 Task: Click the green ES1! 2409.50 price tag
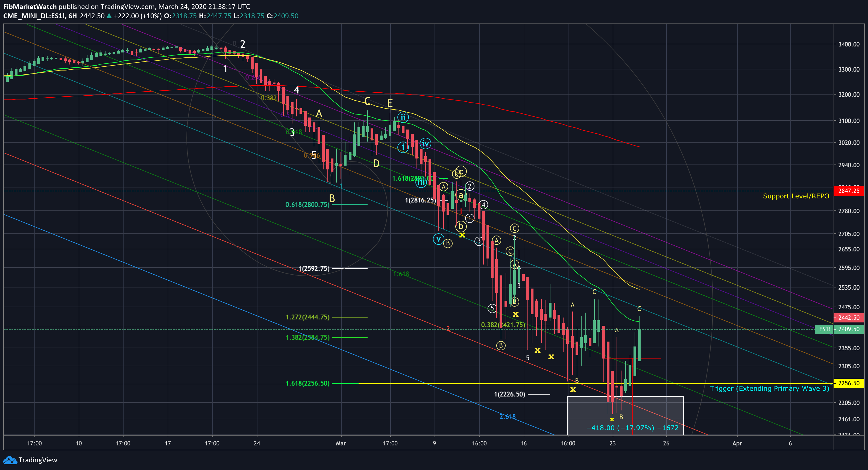pyautogui.click(x=839, y=329)
